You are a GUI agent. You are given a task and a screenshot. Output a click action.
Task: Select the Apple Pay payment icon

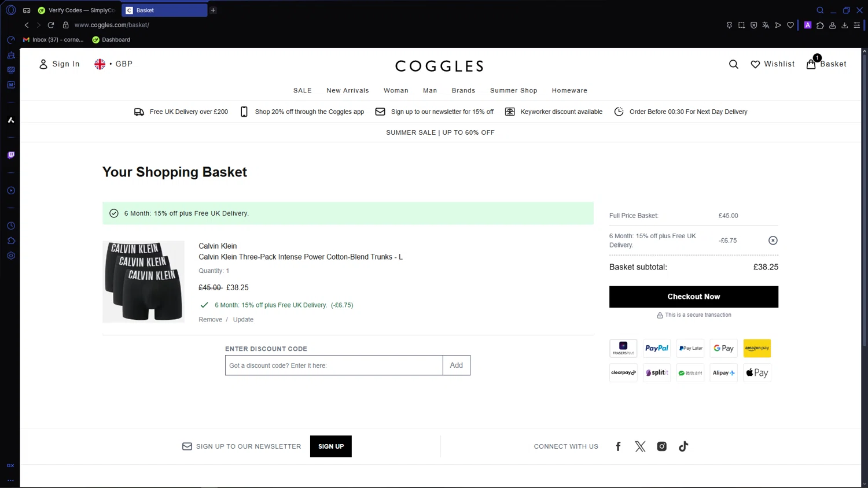point(757,373)
